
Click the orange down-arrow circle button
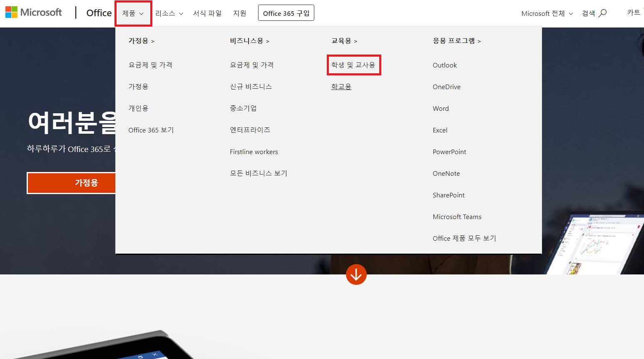356,274
